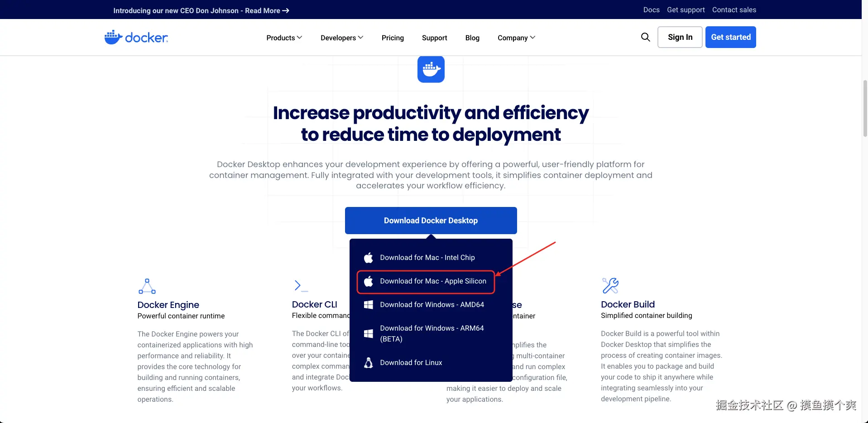Click the page vertical scrollbar thumb

click(865, 108)
